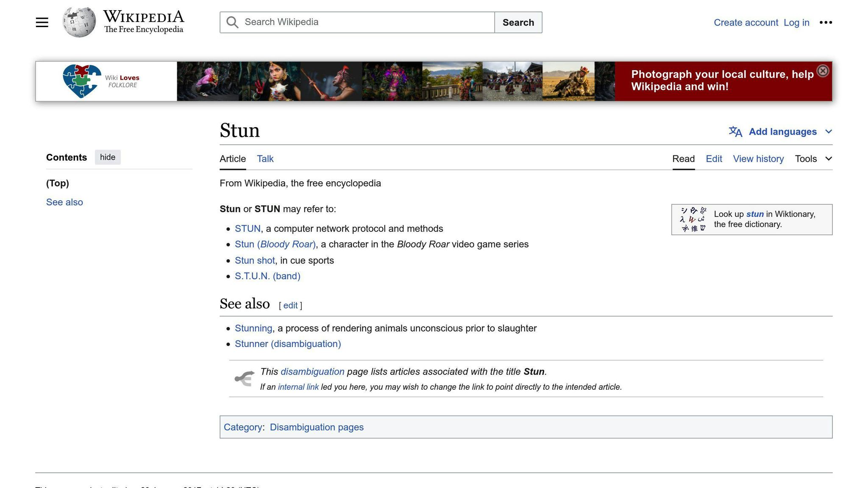Open the Edit tab
The image size is (868, 488).
click(714, 159)
